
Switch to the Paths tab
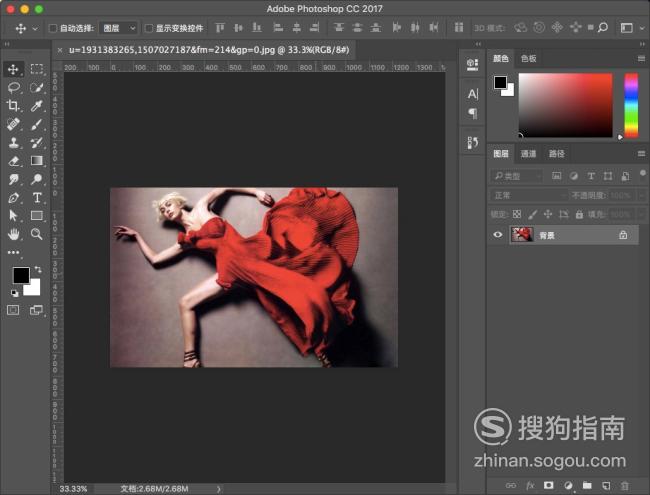coord(556,154)
